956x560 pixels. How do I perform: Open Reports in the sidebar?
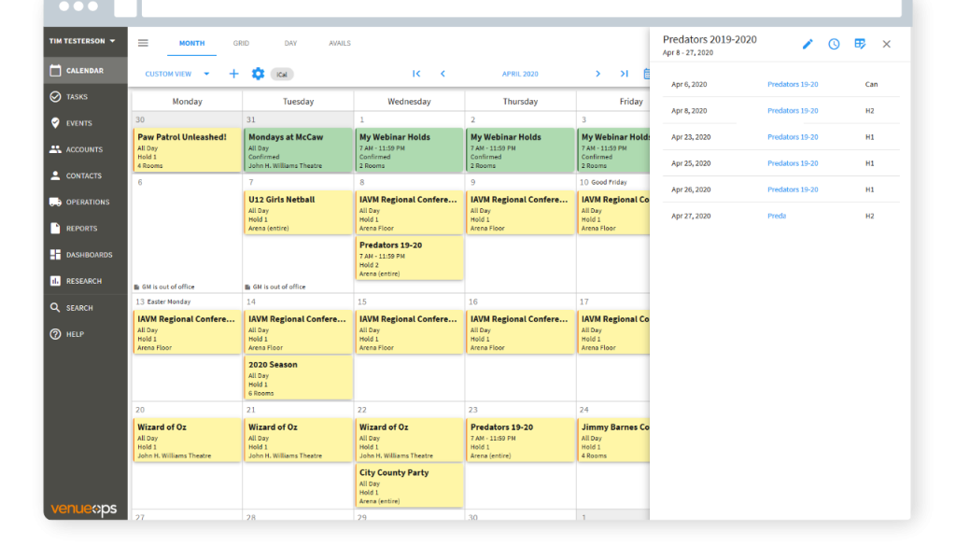click(x=81, y=229)
